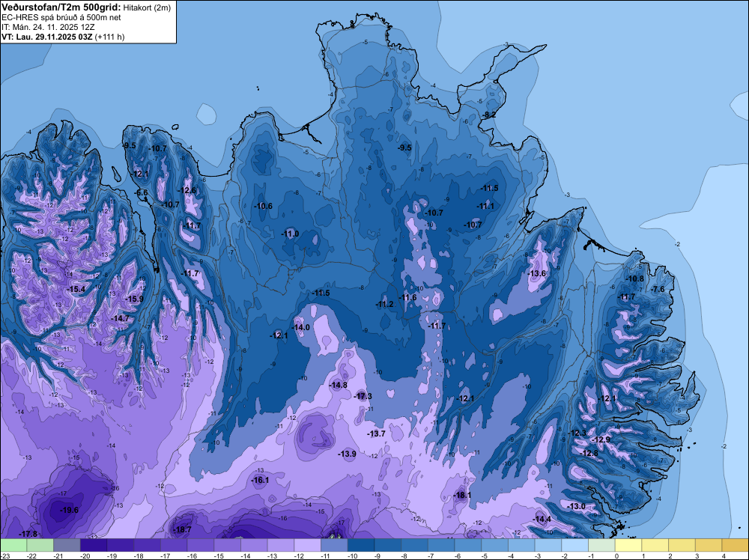The width and height of the screenshot is (749, 560).
Task: Select the 'IT: Mán. 24. 11. 2025 12Z' line
Action: (x=46, y=27)
